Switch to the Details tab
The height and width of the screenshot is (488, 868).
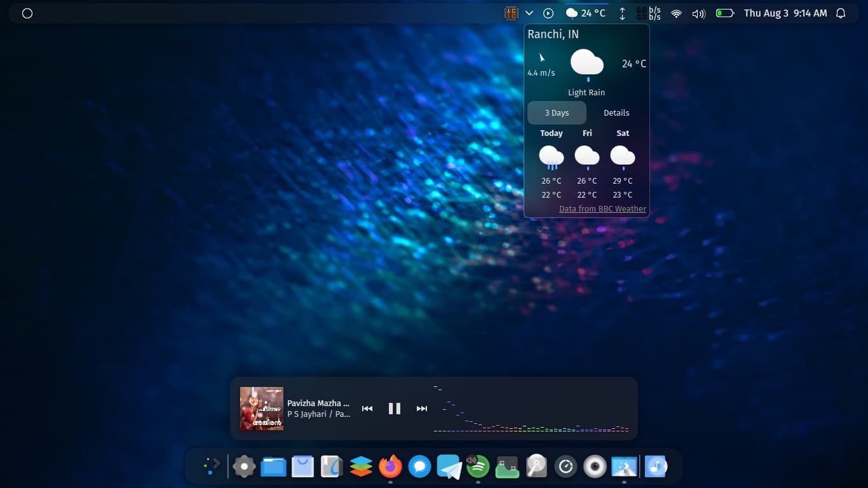616,112
